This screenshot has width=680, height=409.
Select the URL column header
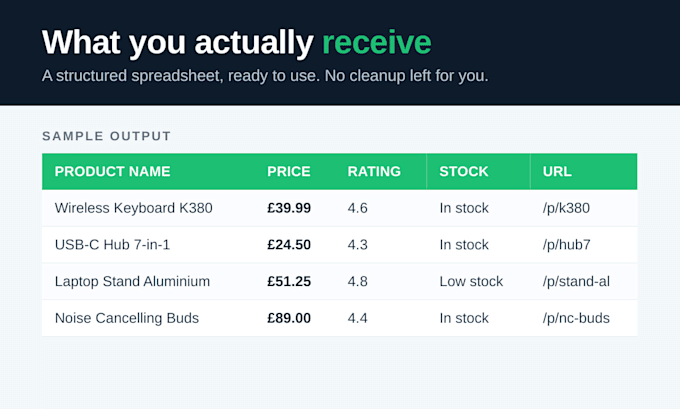tap(557, 171)
